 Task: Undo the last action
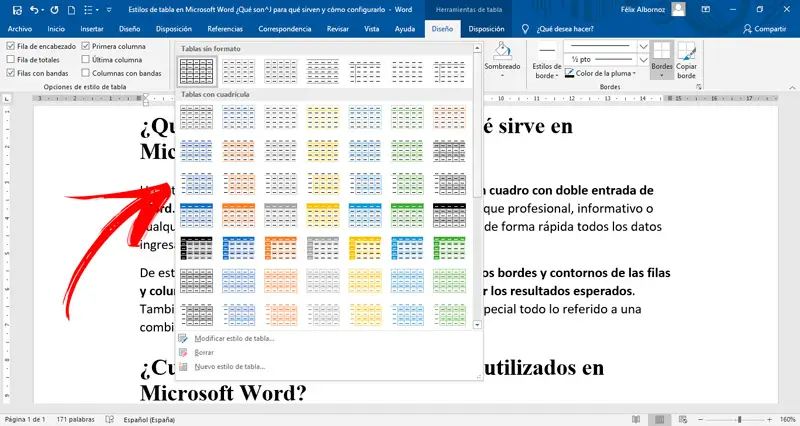34,10
